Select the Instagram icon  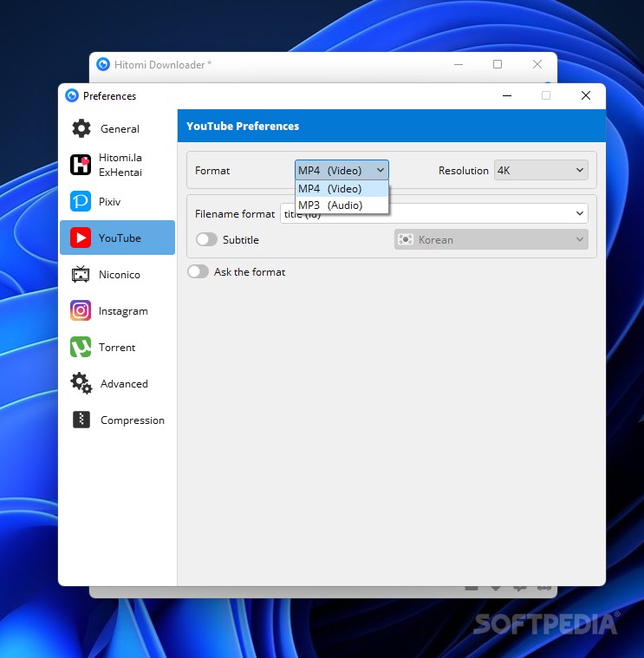(81, 311)
